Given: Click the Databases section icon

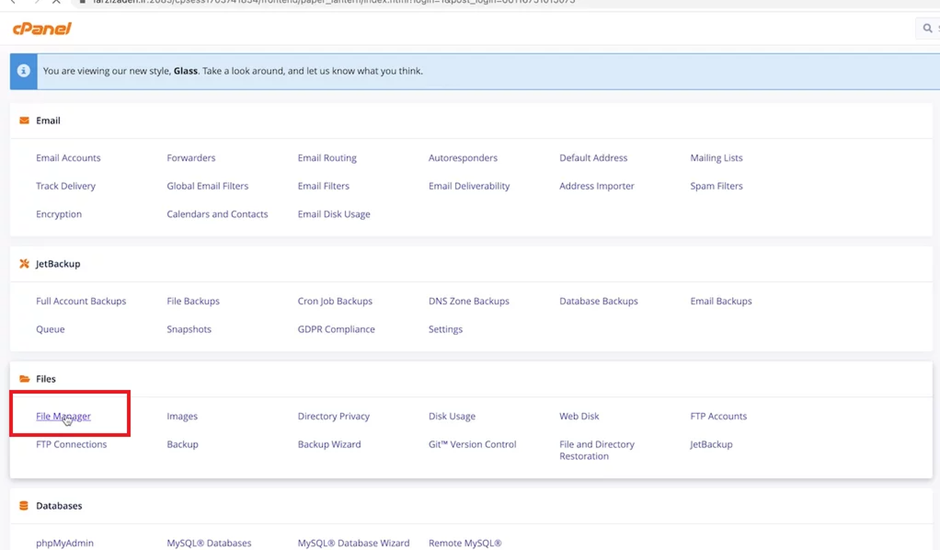Looking at the screenshot, I should (x=24, y=506).
